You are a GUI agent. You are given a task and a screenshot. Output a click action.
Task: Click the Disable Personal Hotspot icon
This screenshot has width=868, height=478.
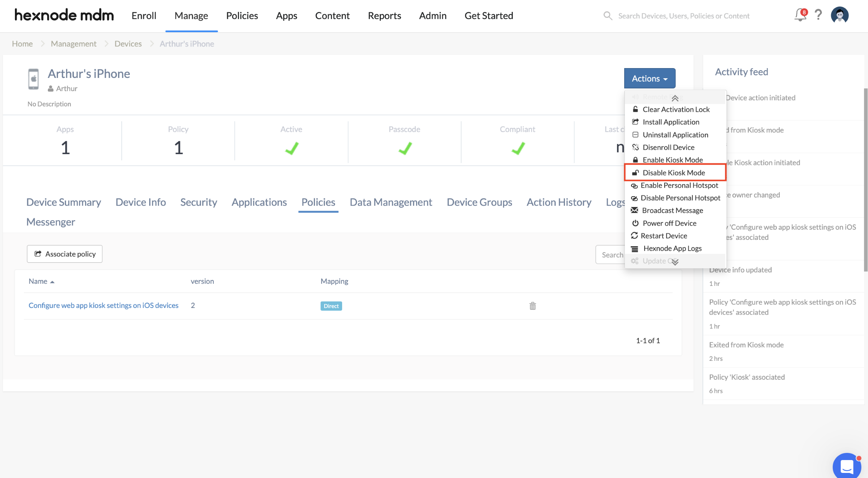click(634, 198)
